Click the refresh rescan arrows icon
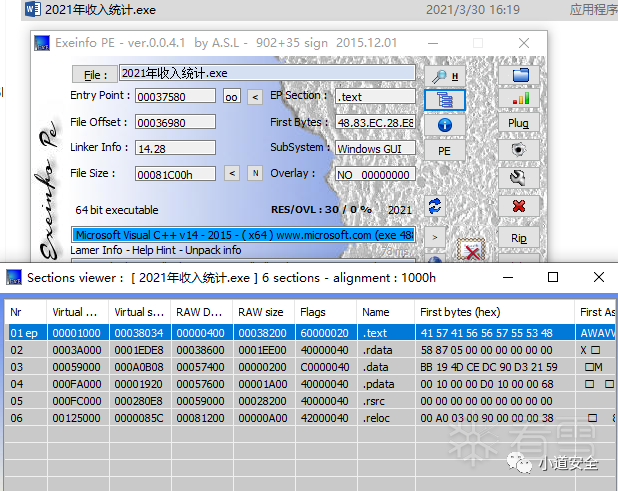Viewport: 618px width, 491px height. point(435,206)
